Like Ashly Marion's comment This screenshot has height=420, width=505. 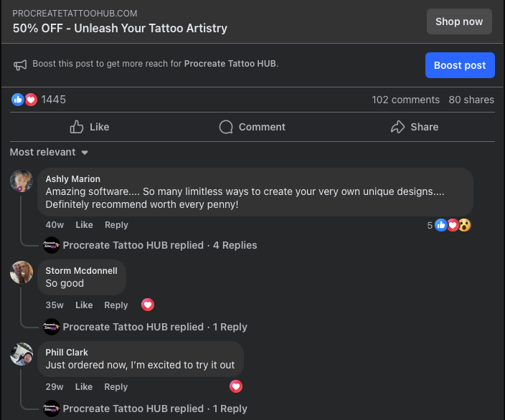click(x=84, y=225)
